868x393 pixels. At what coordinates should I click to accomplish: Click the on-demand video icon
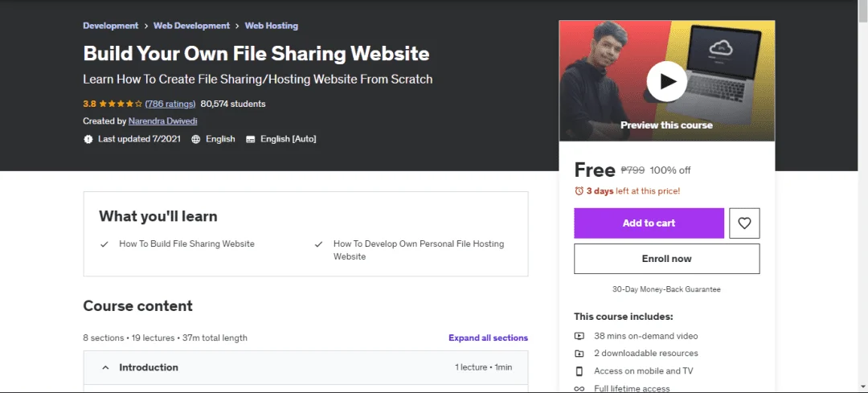[579, 336]
